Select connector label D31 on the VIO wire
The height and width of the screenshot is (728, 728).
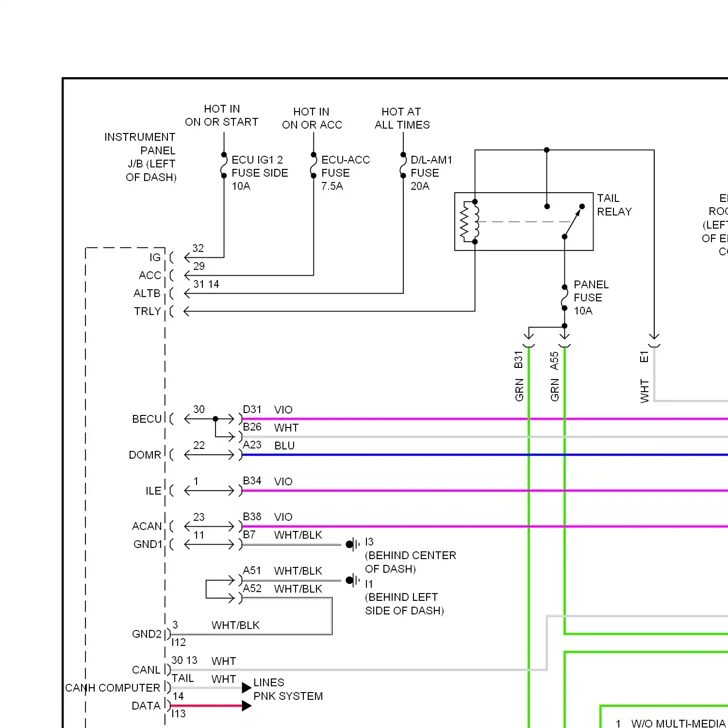pyautogui.click(x=252, y=409)
